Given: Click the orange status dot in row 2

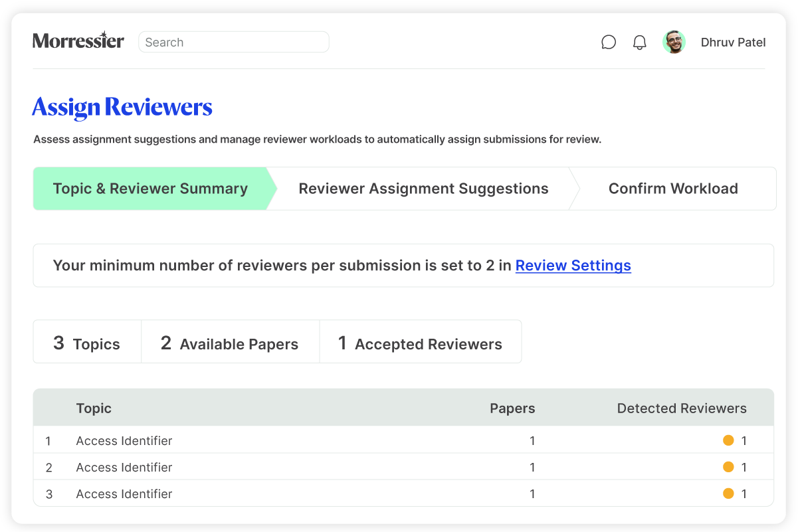Looking at the screenshot, I should coord(728,467).
